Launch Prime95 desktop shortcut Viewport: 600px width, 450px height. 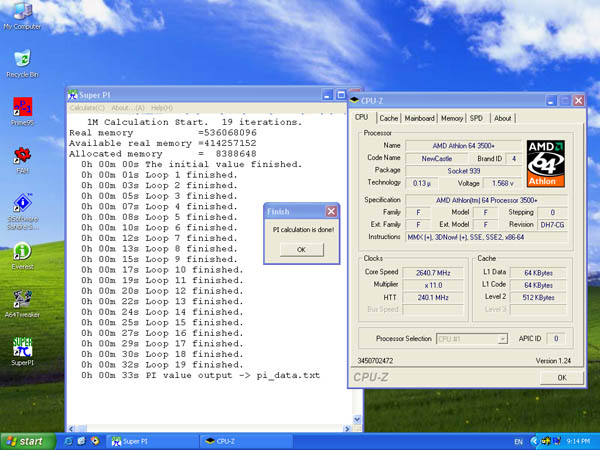click(22, 112)
